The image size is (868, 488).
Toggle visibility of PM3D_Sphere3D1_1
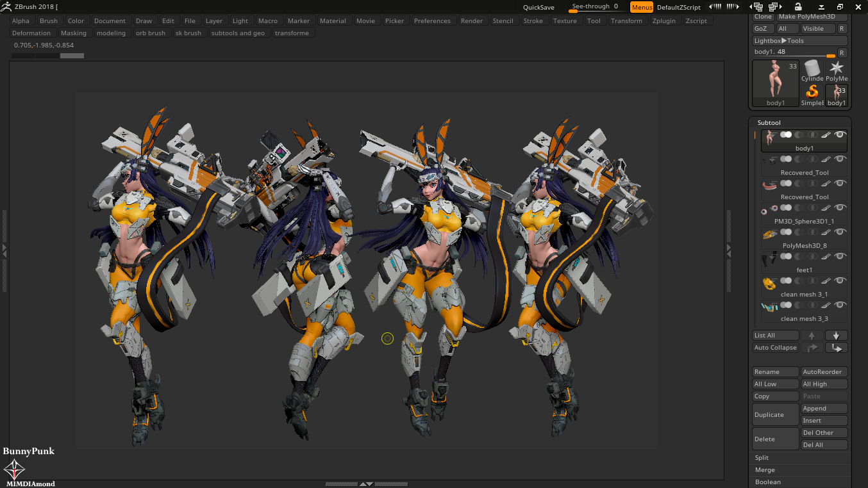pos(840,207)
